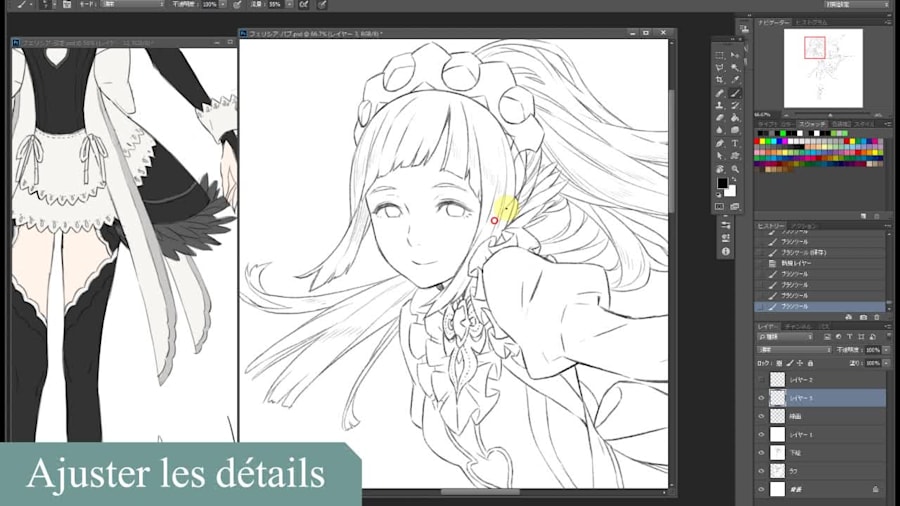Viewport: 900px width, 506px height.
Task: Hide the 背景 background layer
Action: coord(761,489)
